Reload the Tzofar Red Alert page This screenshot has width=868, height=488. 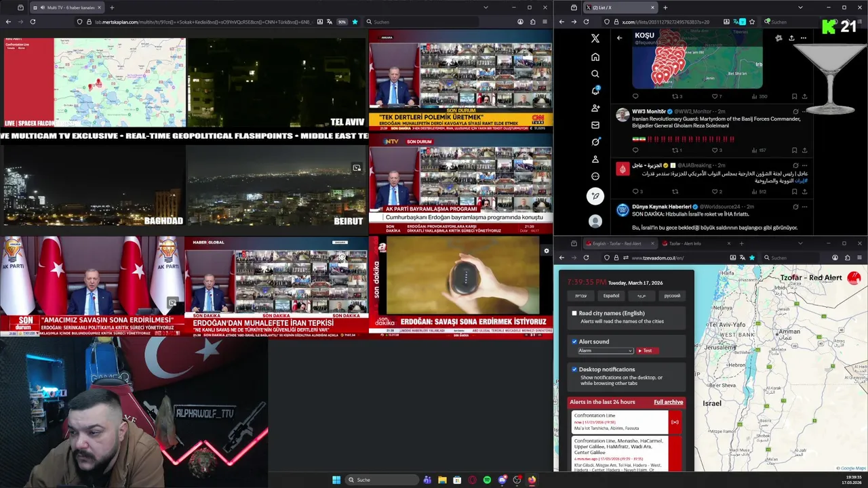(x=586, y=258)
